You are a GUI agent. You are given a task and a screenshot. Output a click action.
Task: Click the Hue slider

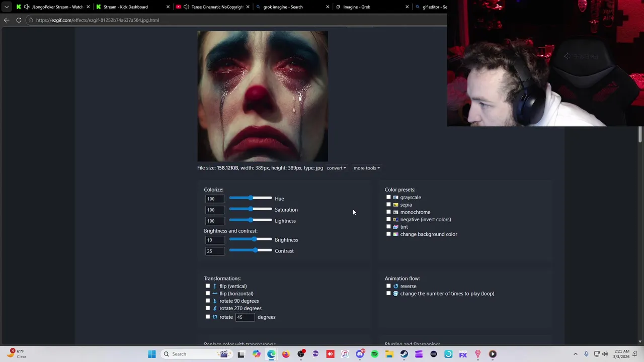click(251, 198)
